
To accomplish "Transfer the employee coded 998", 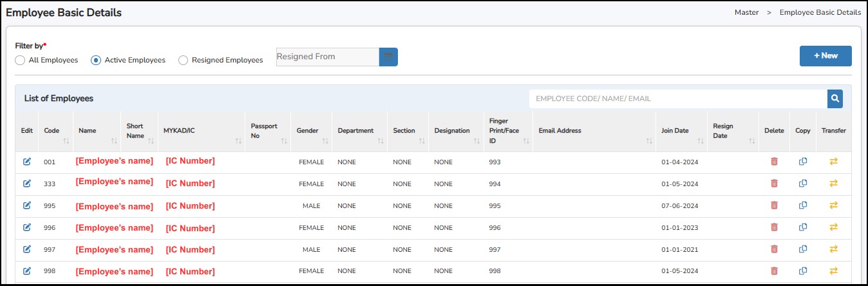I will point(833,271).
